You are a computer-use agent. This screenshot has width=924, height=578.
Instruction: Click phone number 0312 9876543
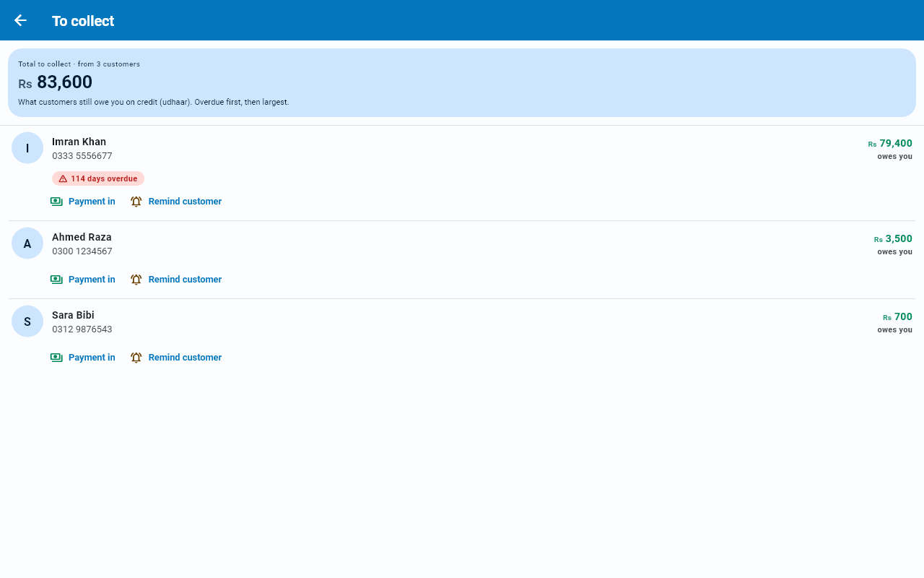[x=82, y=329]
